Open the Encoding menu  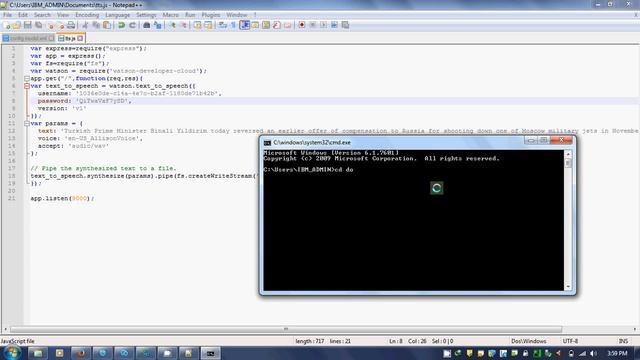click(x=87, y=15)
